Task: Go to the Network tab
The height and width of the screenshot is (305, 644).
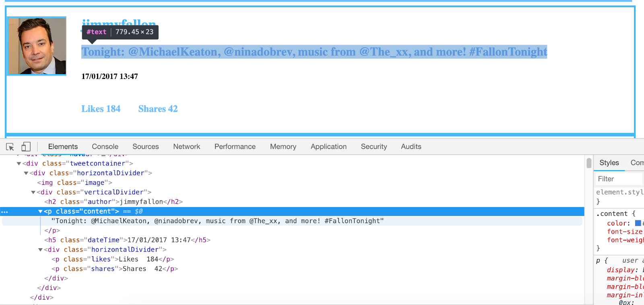Action: 186,147
